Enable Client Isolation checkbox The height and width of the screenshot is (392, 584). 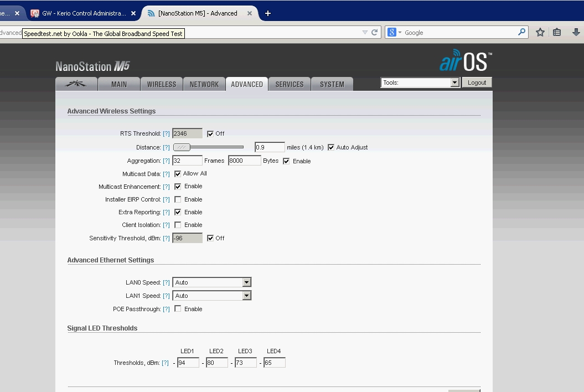(178, 225)
